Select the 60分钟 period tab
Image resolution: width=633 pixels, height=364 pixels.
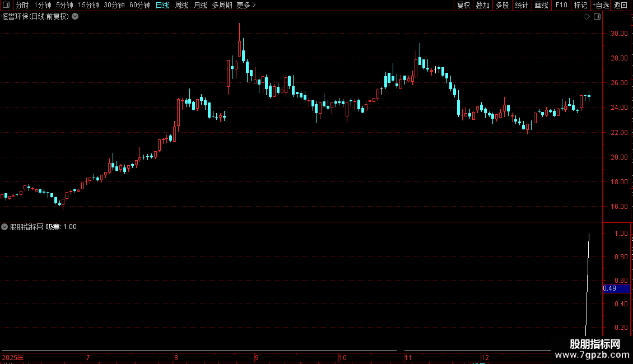(140, 5)
